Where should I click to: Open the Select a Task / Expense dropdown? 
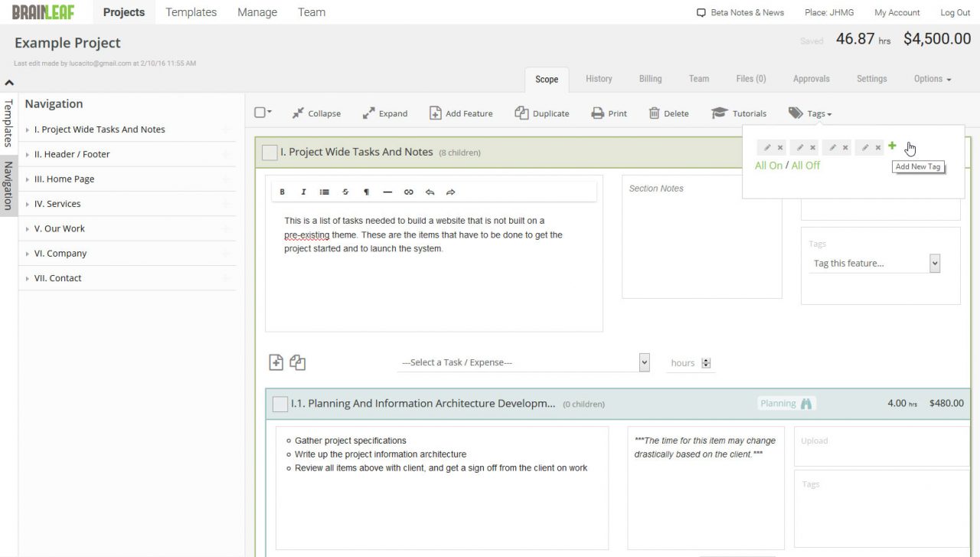tap(524, 362)
